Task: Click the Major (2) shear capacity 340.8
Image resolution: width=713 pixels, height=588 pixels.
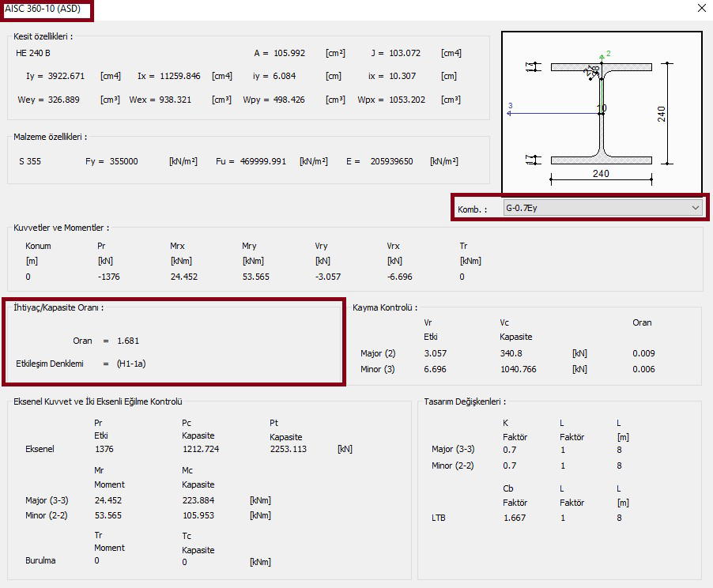Action: pyautogui.click(x=511, y=353)
